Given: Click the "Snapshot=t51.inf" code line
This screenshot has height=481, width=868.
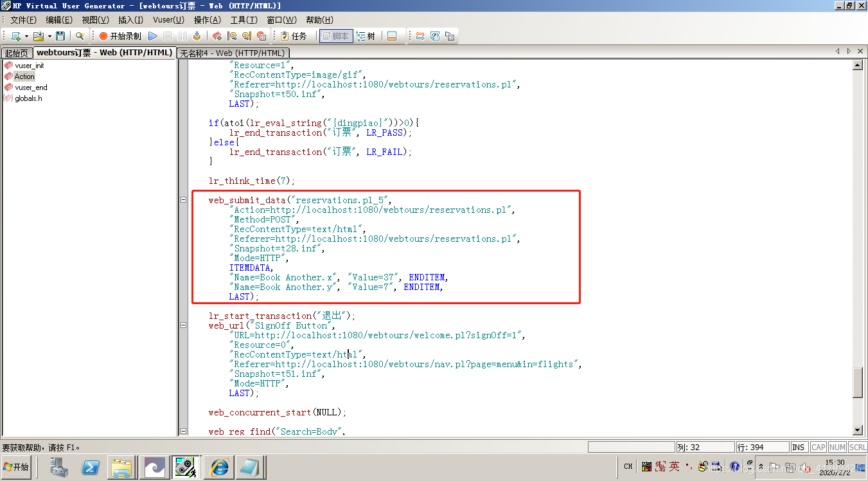Looking at the screenshot, I should pyautogui.click(x=277, y=374).
